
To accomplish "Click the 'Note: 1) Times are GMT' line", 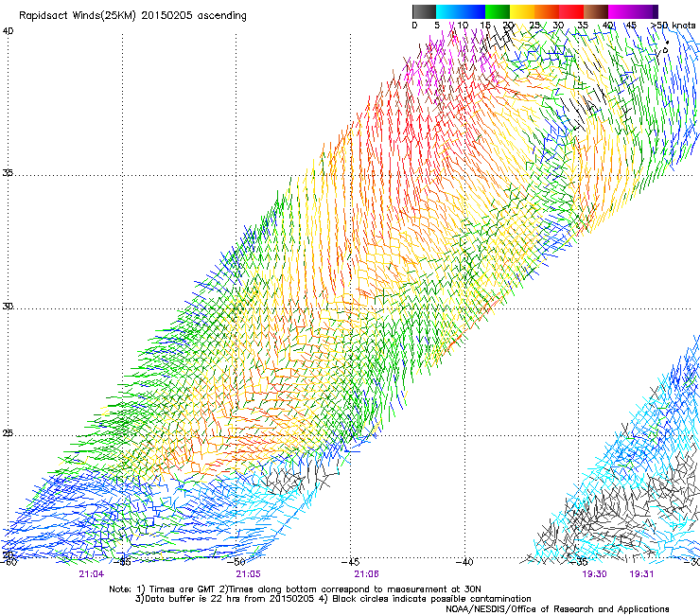I will coord(295,589).
